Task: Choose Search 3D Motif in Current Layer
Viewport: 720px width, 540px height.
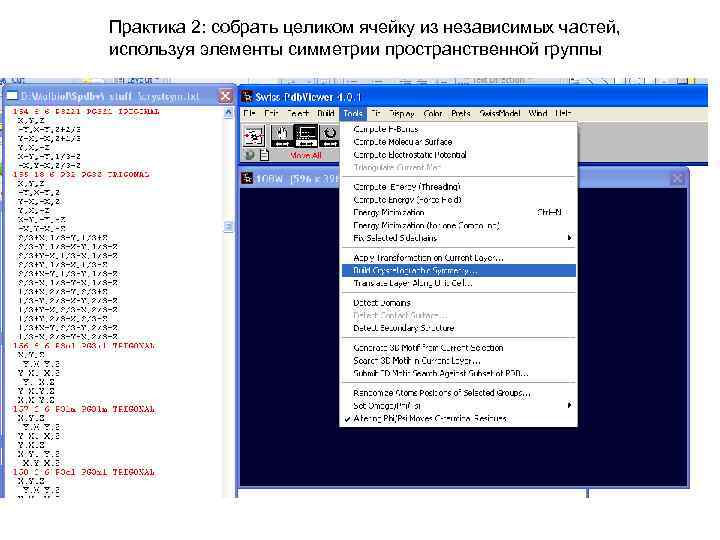Action: (459, 360)
